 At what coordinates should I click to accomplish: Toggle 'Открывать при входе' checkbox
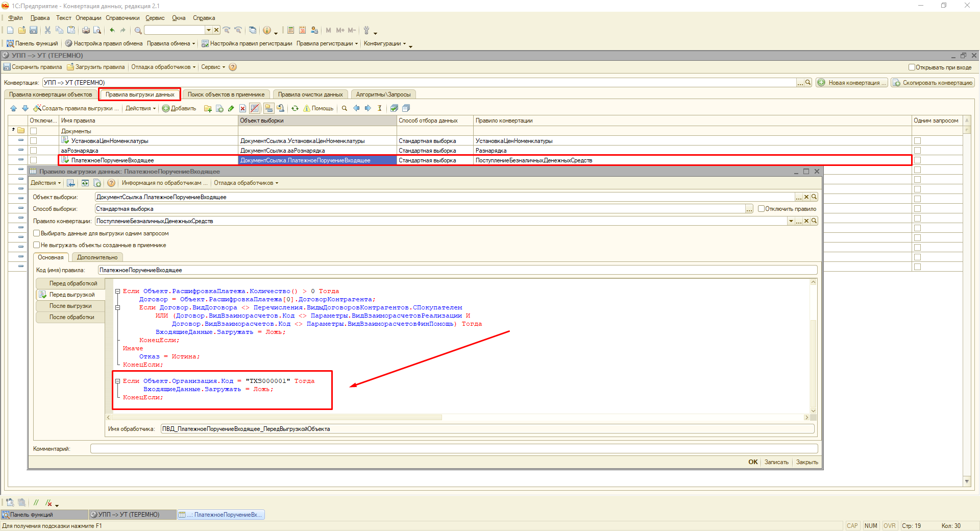point(912,67)
